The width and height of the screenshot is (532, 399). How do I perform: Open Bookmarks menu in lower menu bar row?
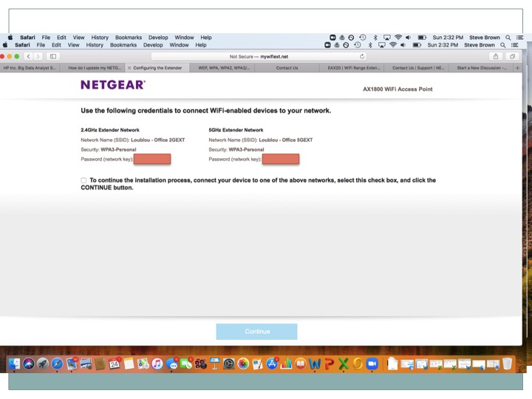(x=123, y=45)
